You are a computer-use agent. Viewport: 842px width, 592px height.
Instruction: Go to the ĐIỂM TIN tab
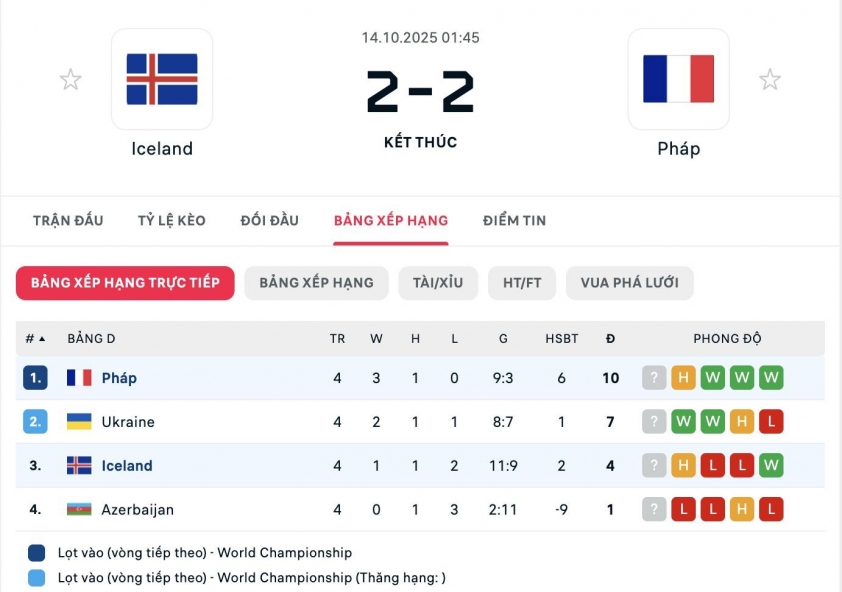point(514,220)
